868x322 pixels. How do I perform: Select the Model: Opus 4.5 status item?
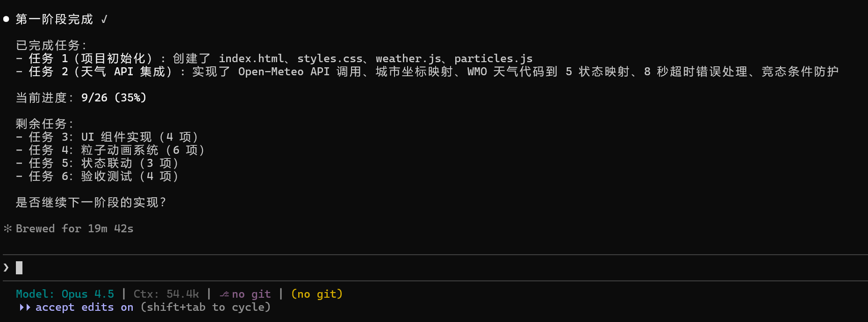coord(65,294)
